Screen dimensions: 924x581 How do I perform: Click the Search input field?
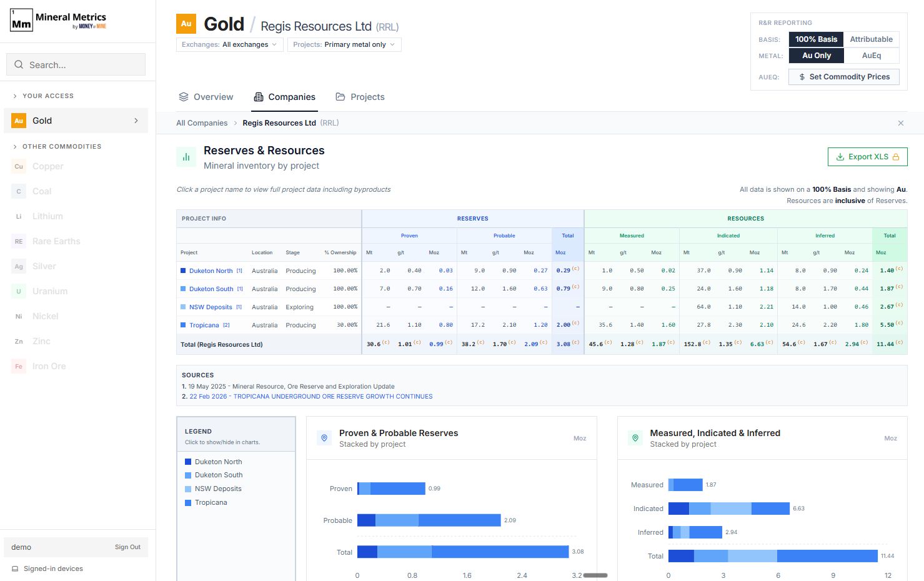pyautogui.click(x=76, y=64)
